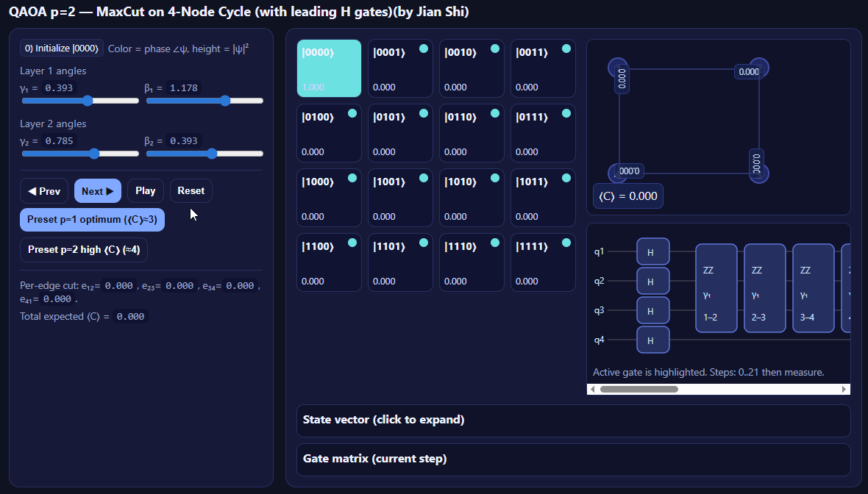Click the phase dot on |0001⟩ tile
This screenshot has width=868, height=494.
coord(424,49)
